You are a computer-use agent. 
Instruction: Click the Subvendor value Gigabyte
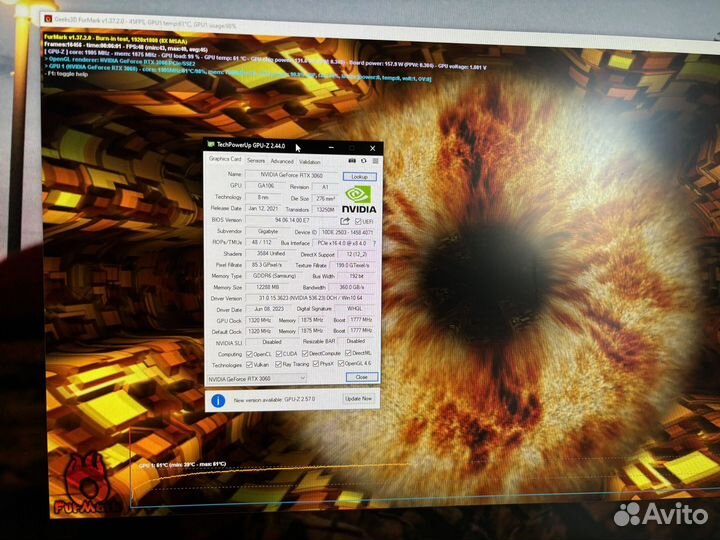tap(268, 231)
